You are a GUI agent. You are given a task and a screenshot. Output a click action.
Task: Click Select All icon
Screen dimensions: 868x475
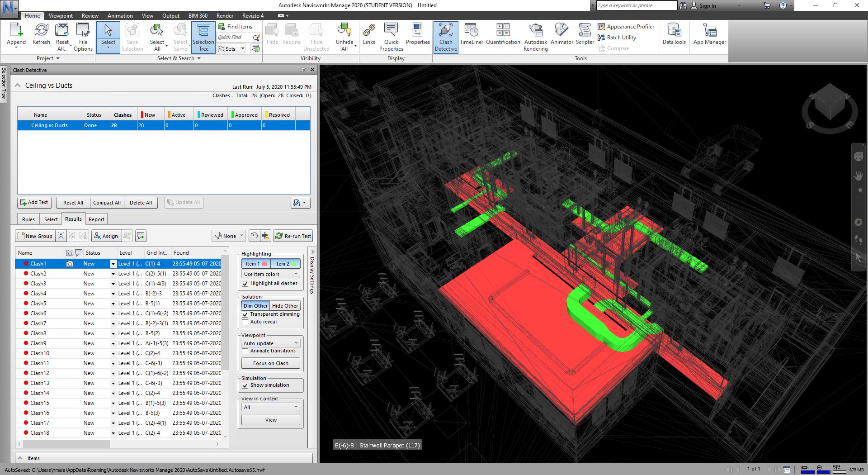point(157,37)
